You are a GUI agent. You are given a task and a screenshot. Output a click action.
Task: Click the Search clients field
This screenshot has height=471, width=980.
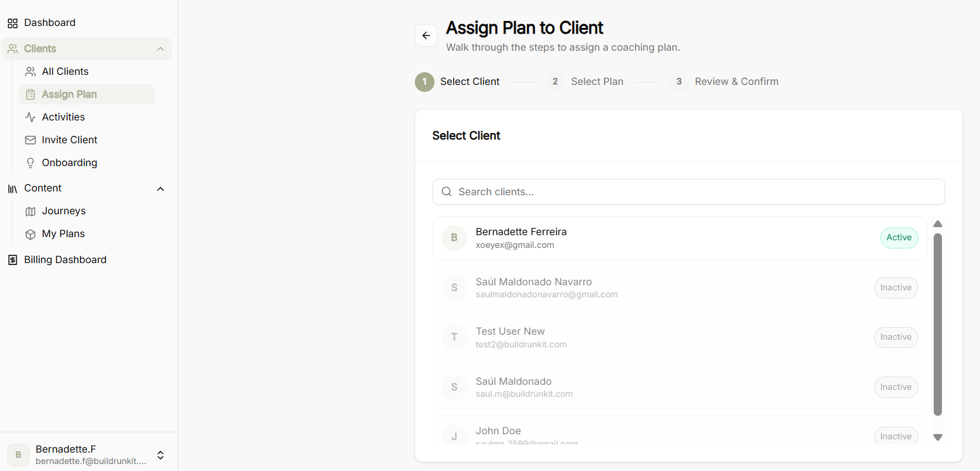pos(688,191)
